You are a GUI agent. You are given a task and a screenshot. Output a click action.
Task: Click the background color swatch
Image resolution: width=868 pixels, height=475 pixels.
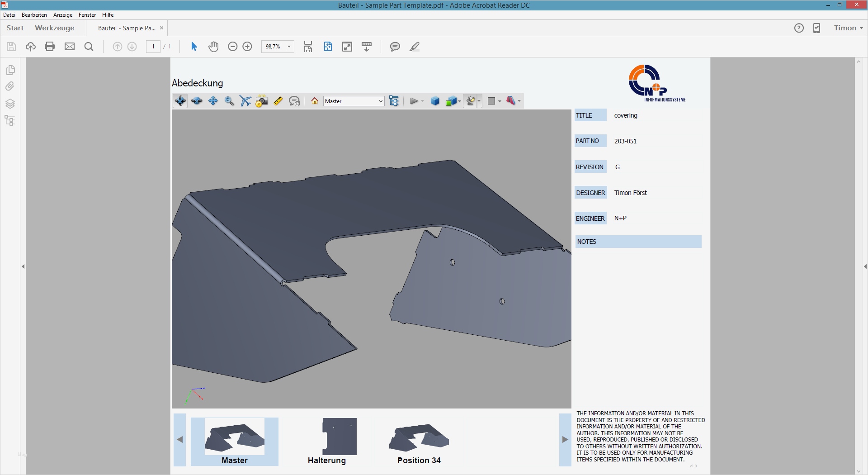pos(491,101)
